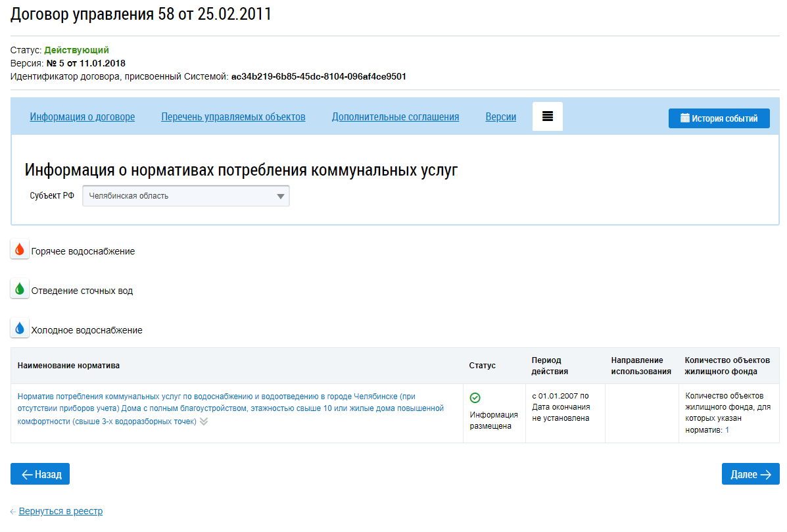Viewport: 787px width, 532px height.
Task: Expand the Отведение сточных вод section
Action: 82,291
